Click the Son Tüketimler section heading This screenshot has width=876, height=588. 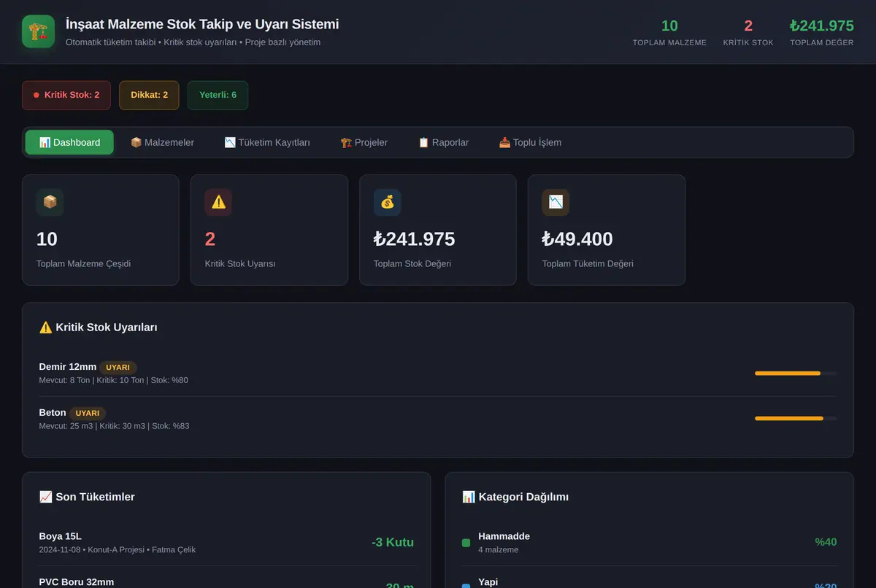[x=87, y=497]
